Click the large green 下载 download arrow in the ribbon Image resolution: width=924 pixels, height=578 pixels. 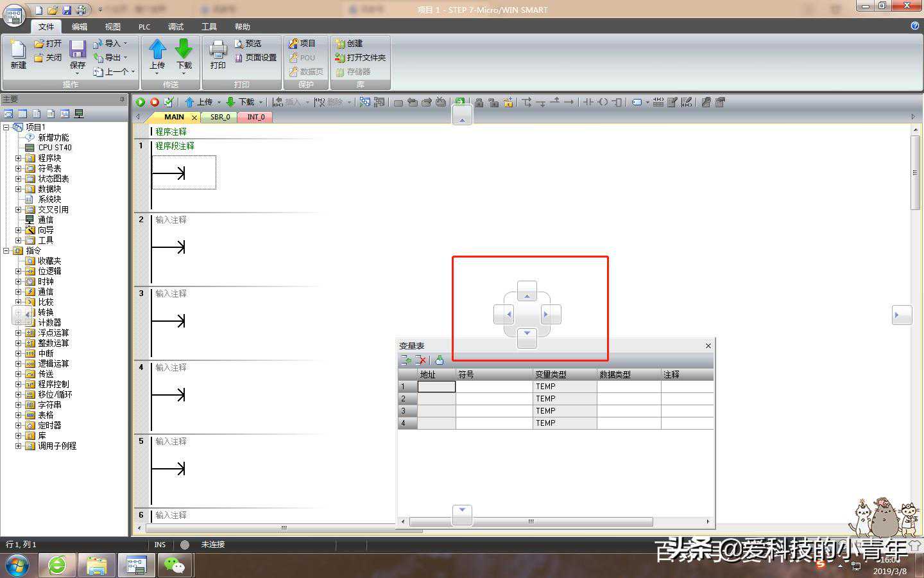tap(184, 50)
